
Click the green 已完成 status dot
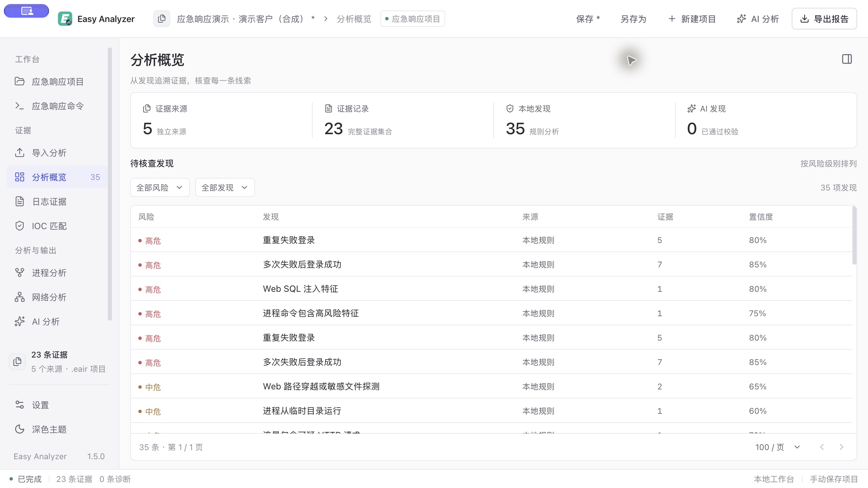tap(11, 479)
